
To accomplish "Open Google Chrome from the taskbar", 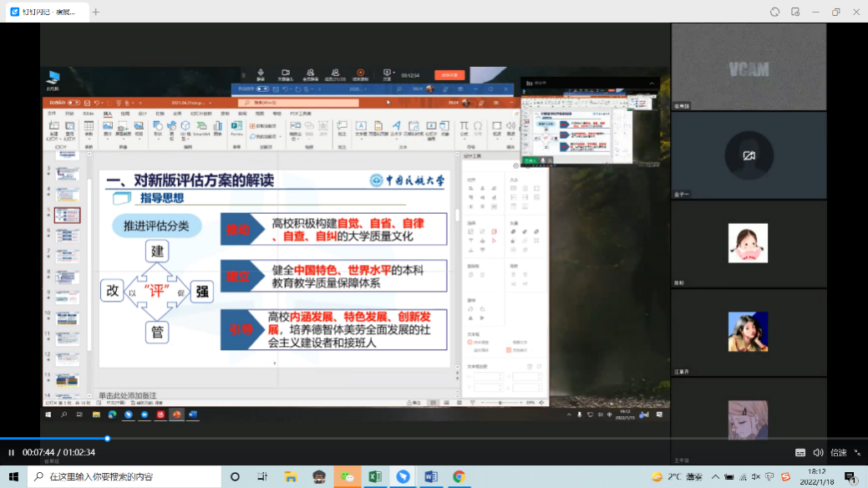I will (x=459, y=476).
